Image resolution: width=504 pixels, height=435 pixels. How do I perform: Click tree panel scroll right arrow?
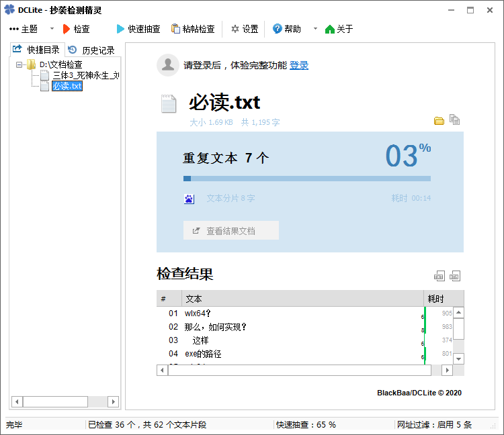click(113, 401)
